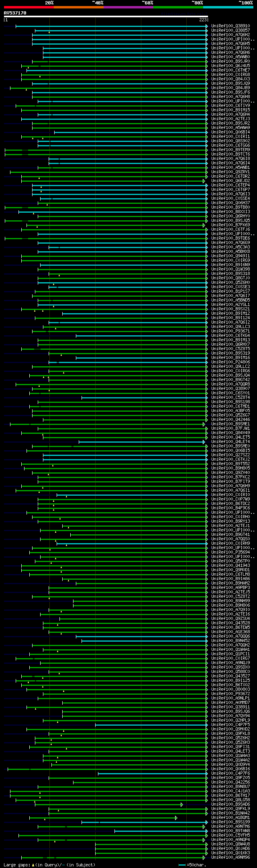Select the UniRef100_Q84JB9 label
This screenshot has width=257, height=868.
pos(230,88)
